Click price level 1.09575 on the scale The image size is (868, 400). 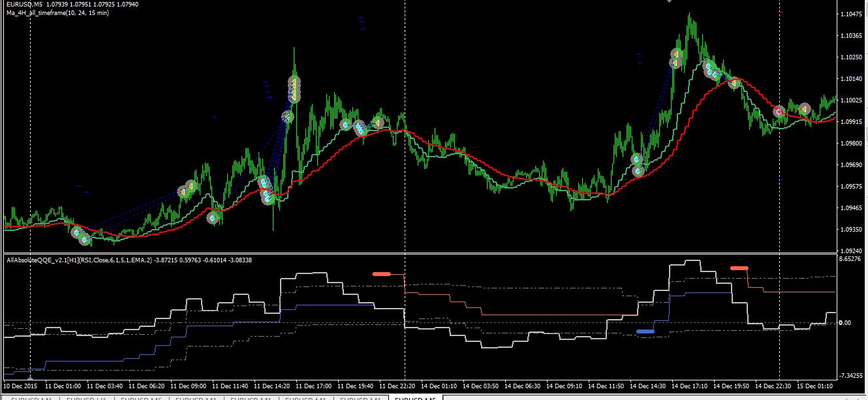(x=850, y=187)
